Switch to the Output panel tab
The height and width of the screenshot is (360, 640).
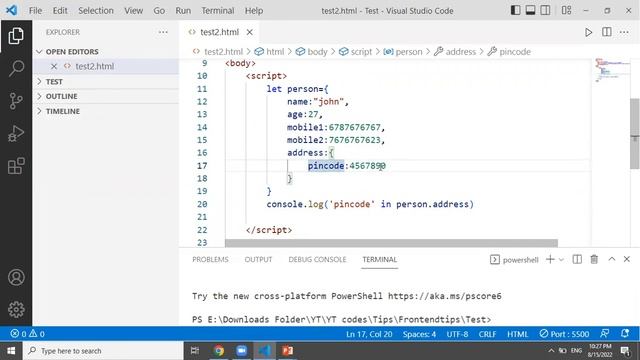258,260
